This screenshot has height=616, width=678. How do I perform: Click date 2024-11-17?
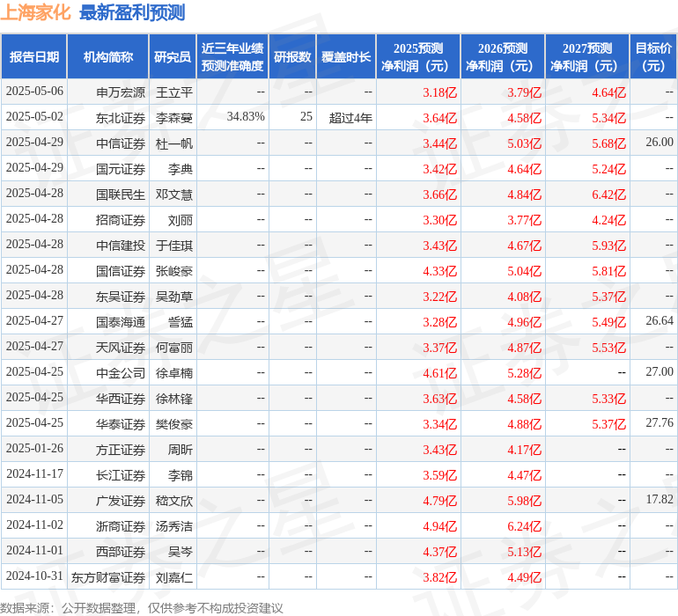pos(34,473)
